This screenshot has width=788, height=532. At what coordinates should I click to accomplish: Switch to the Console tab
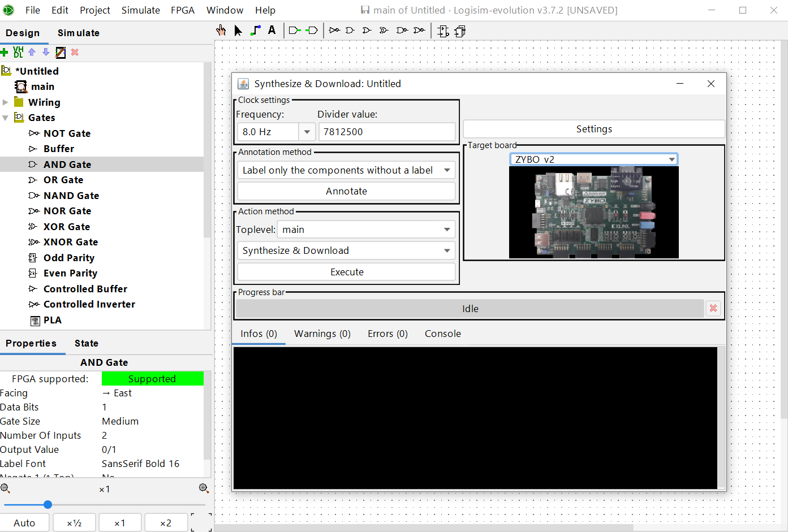coord(442,334)
